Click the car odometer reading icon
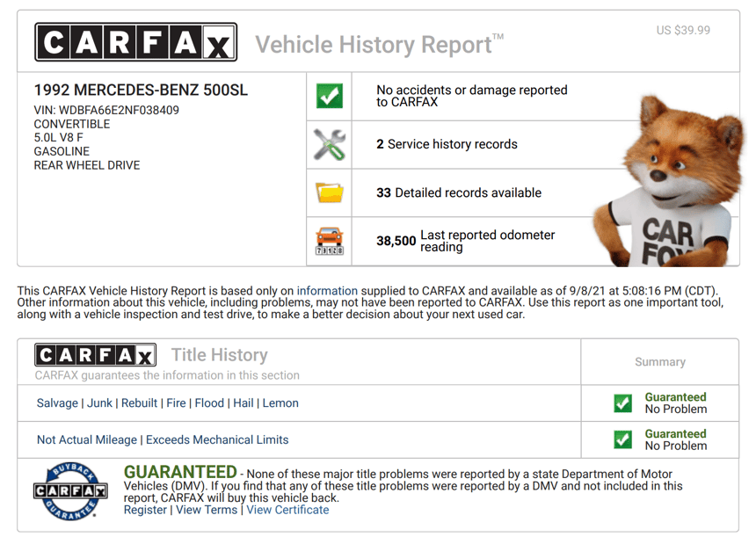The width and height of the screenshot is (756, 544). tap(329, 241)
